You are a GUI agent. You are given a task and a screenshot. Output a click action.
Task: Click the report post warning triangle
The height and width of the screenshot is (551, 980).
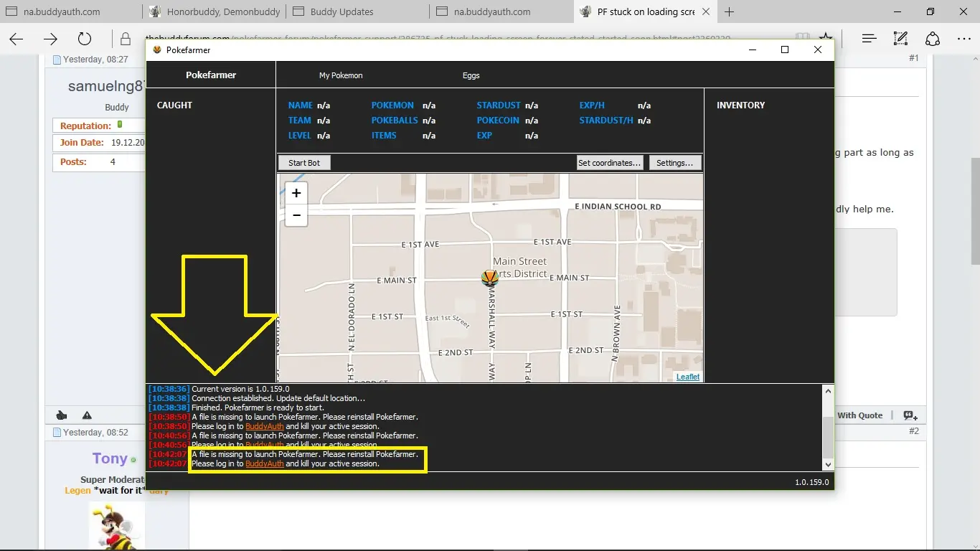87,415
